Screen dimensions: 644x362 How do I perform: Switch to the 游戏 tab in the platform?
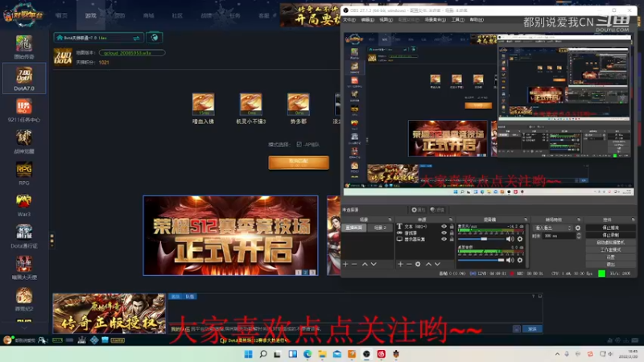tap(91, 15)
